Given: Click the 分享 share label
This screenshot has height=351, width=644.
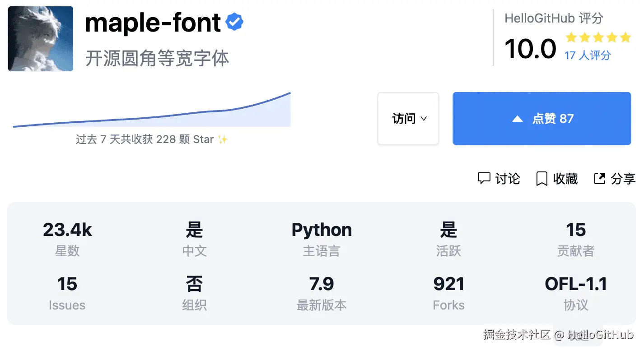Looking at the screenshot, I should (623, 179).
